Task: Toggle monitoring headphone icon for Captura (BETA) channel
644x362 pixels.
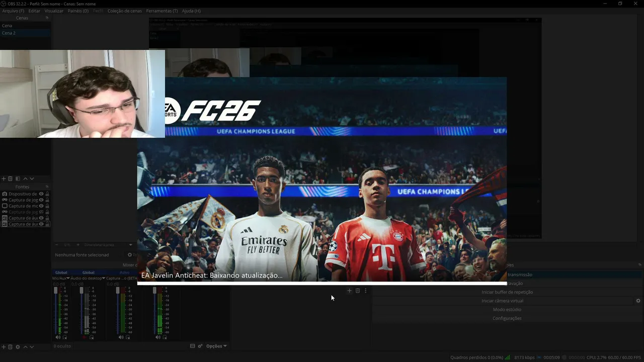Action: [128, 337]
